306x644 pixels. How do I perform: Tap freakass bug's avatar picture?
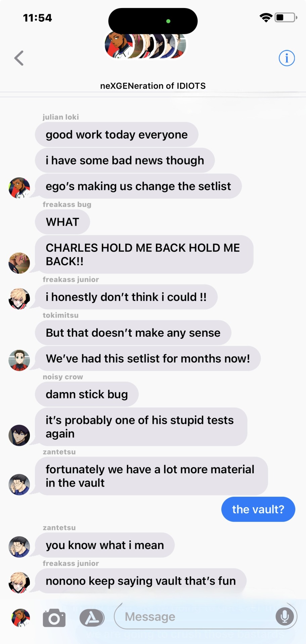(19, 263)
